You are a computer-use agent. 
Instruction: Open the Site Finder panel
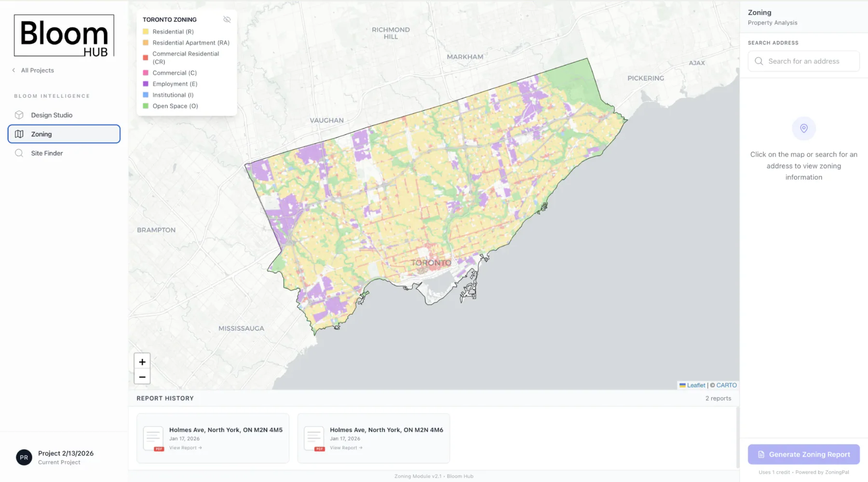[x=45, y=153]
